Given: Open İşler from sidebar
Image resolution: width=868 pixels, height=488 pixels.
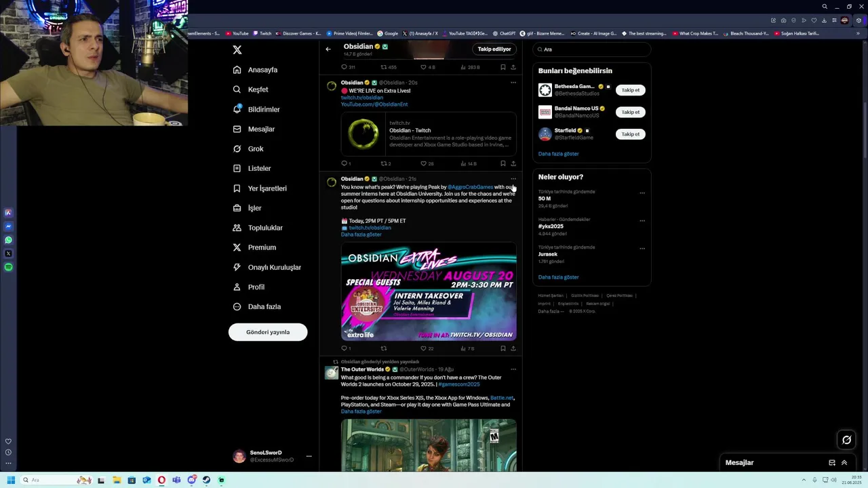Looking at the screenshot, I should pos(247,208).
